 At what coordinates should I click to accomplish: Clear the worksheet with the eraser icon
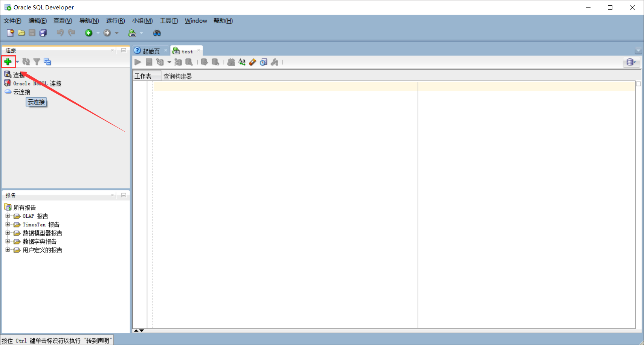point(253,62)
